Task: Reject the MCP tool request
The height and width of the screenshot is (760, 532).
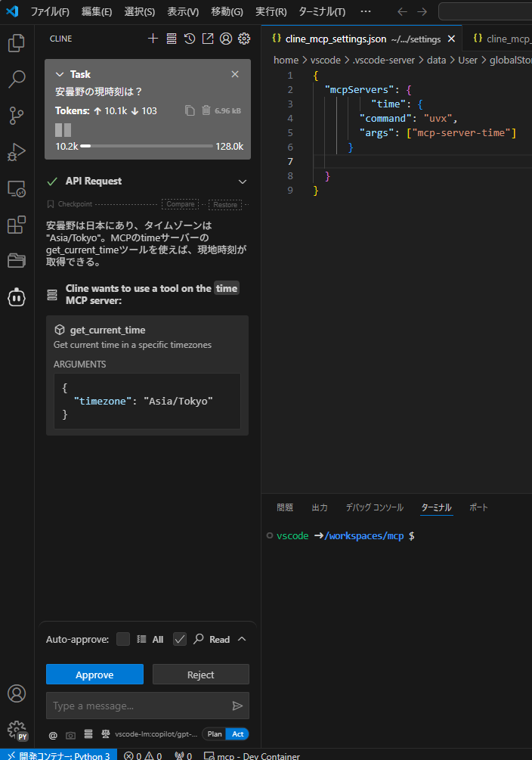Action: pyautogui.click(x=200, y=675)
